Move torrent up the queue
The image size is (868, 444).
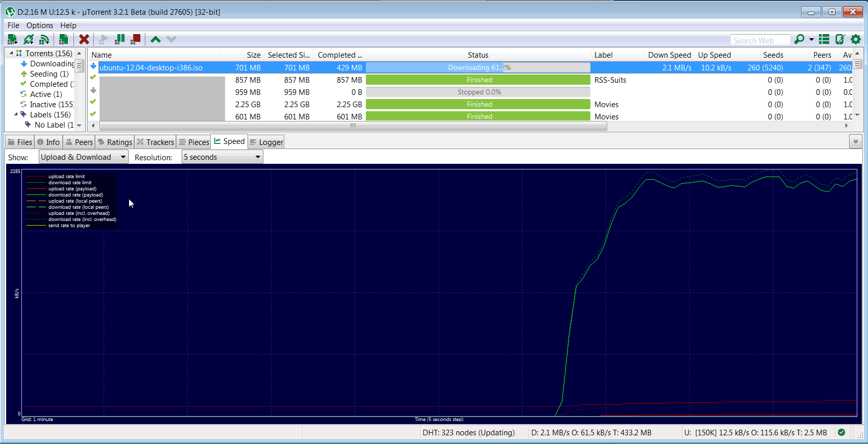point(156,39)
